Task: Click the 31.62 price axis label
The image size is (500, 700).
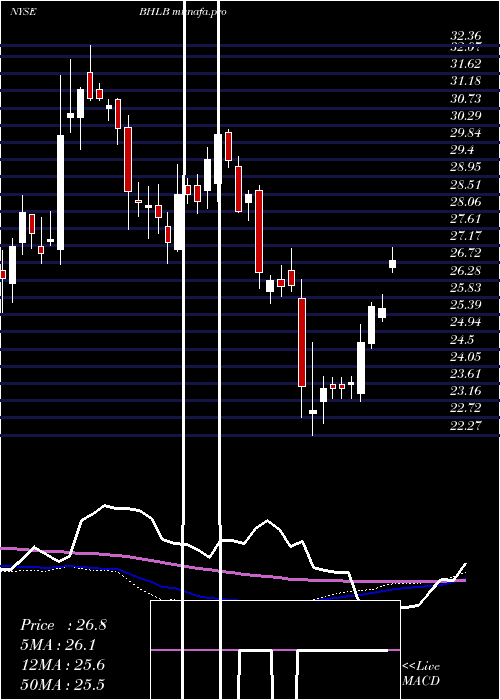Action: [x=466, y=64]
